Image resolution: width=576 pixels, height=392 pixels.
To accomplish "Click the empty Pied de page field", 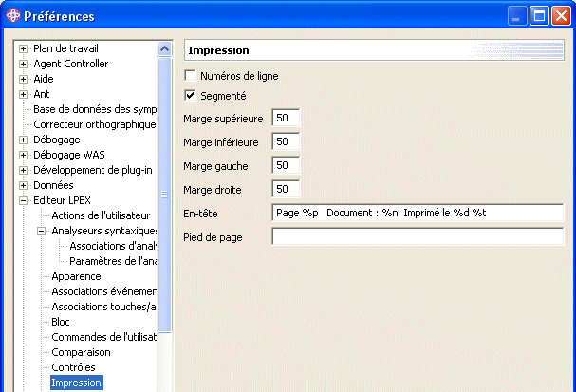I will (418, 237).
